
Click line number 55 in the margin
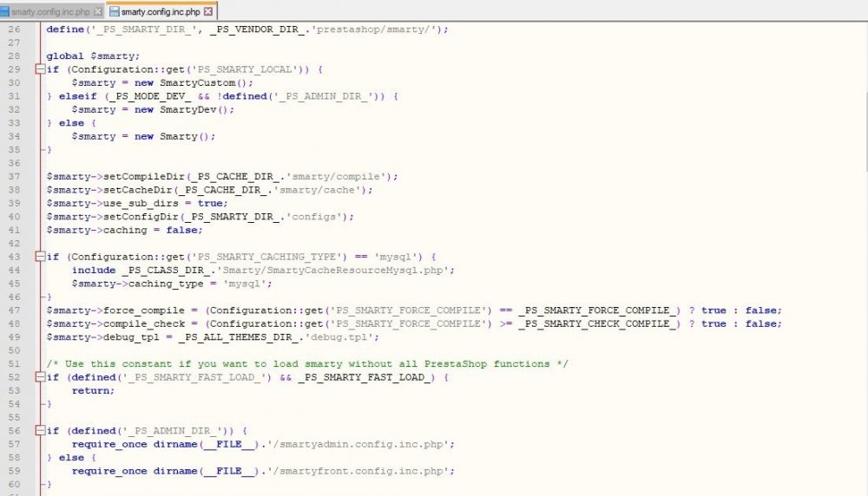point(14,417)
